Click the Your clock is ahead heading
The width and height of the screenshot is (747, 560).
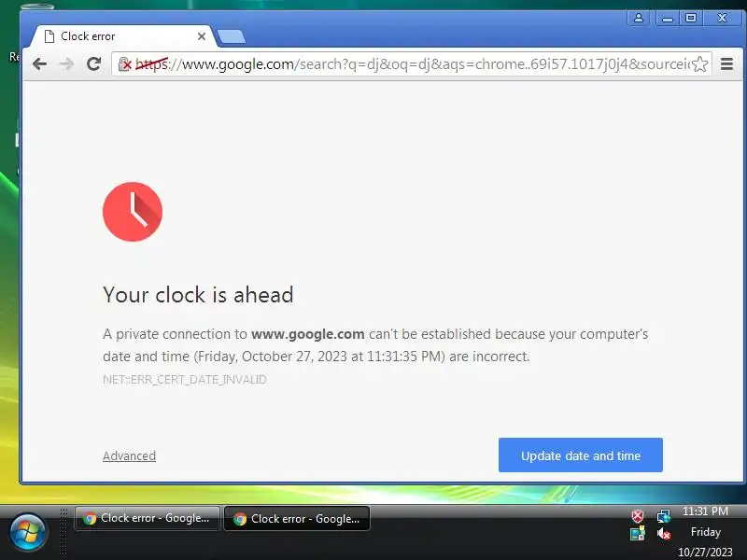198,295
